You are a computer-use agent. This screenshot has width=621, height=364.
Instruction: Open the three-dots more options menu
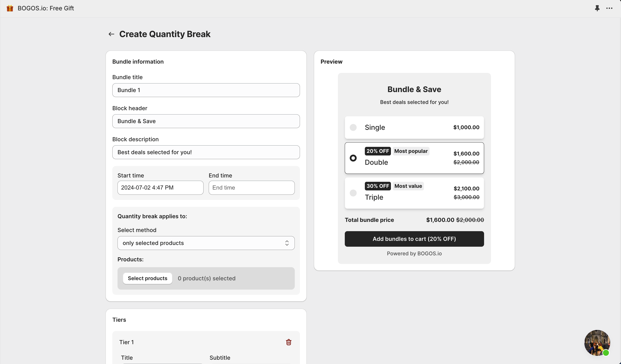point(609,8)
